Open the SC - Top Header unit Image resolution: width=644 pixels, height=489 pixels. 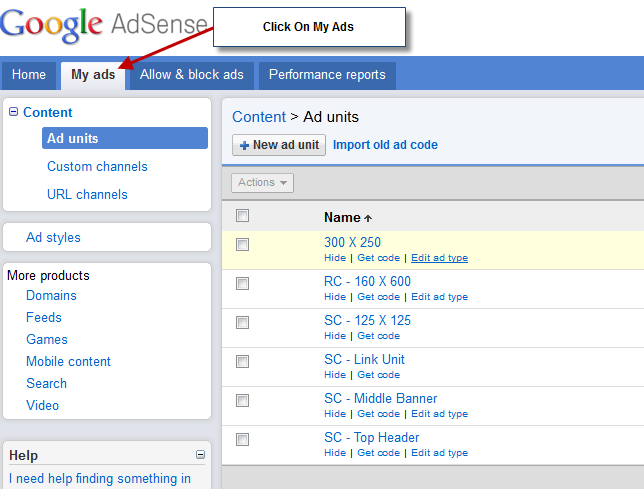(x=372, y=437)
